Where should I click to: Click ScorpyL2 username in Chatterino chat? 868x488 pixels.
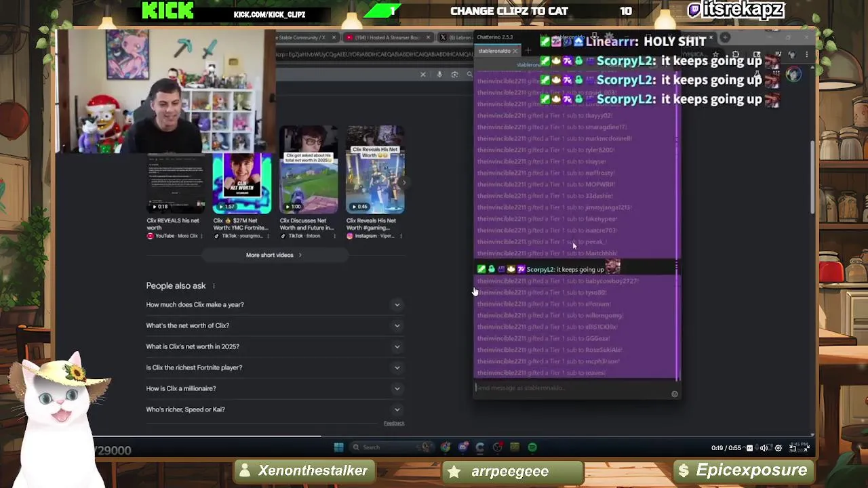(x=540, y=269)
